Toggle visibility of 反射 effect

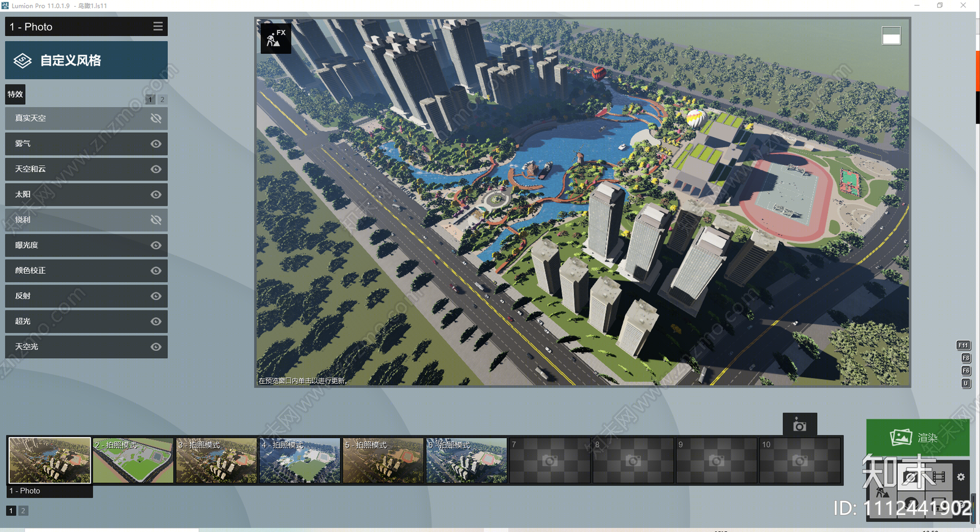coord(156,296)
